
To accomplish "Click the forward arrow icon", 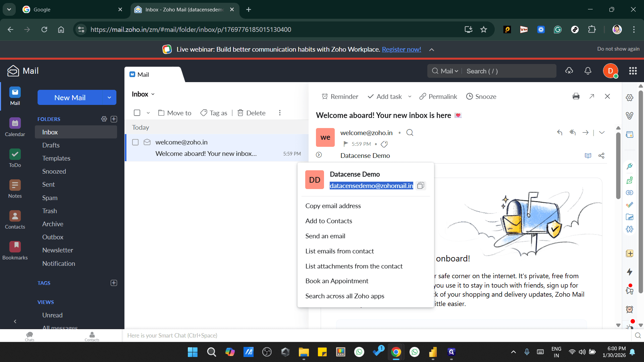I will (x=585, y=132).
